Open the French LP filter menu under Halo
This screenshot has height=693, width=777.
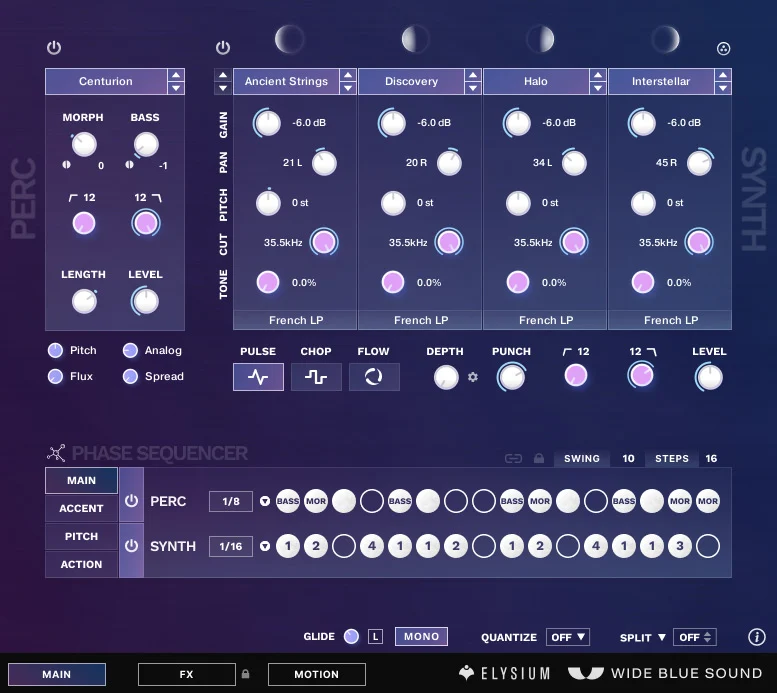545,320
